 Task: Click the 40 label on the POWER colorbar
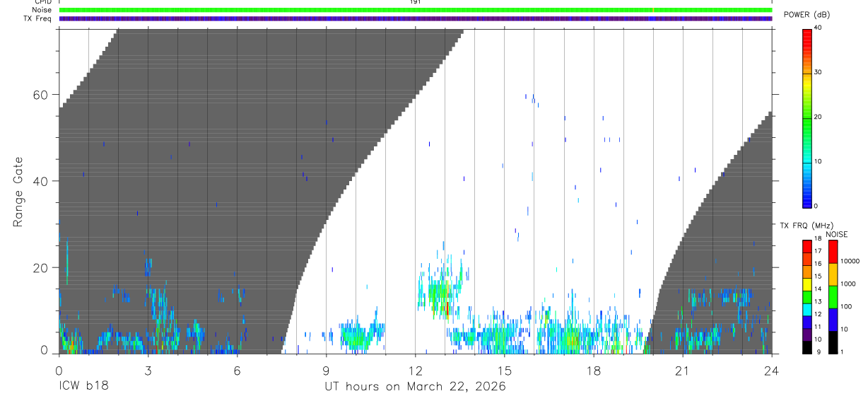(819, 28)
